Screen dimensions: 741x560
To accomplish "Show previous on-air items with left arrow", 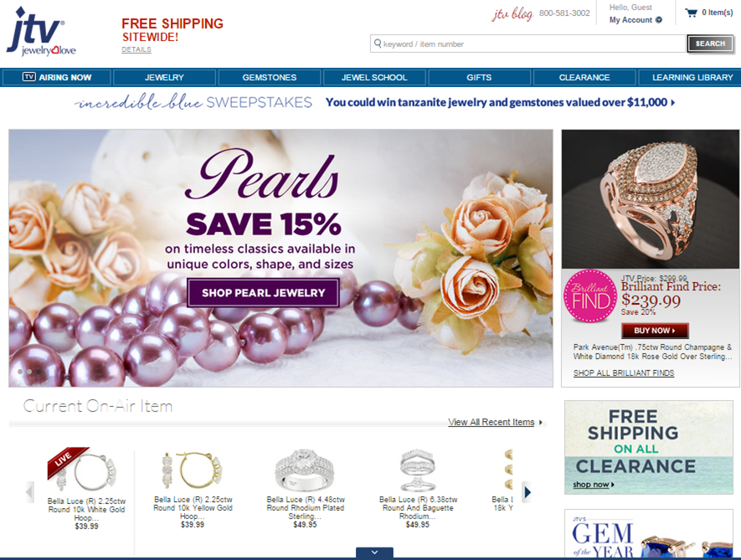I will coord(29,492).
